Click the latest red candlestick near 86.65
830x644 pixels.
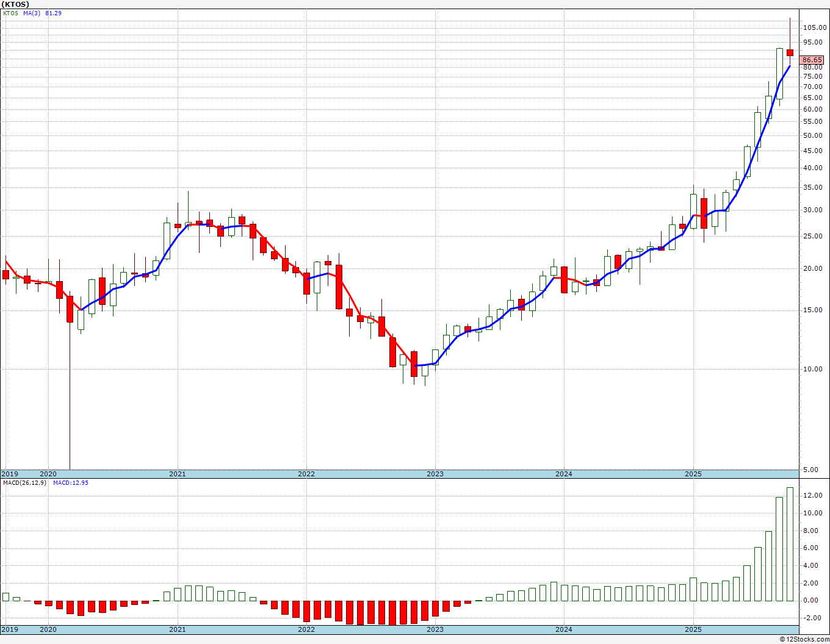[790, 53]
